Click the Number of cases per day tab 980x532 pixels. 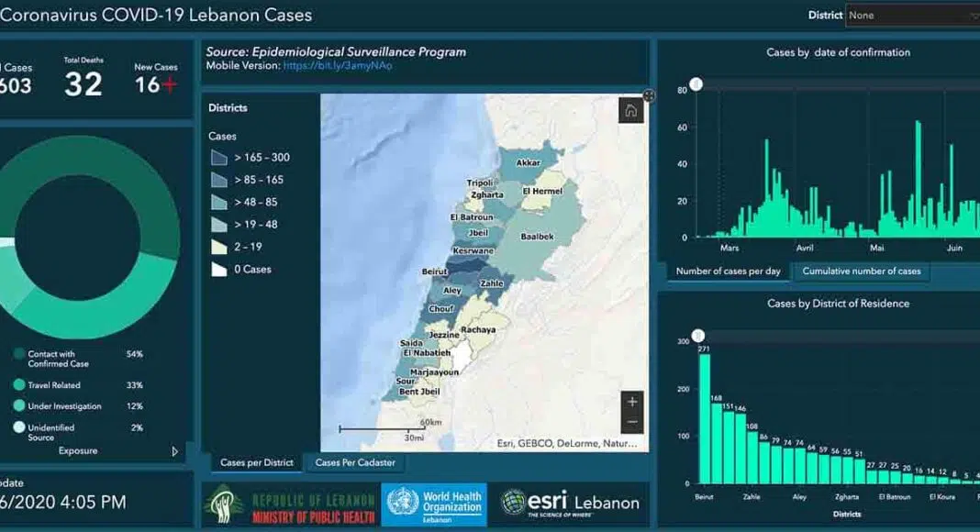(x=729, y=272)
